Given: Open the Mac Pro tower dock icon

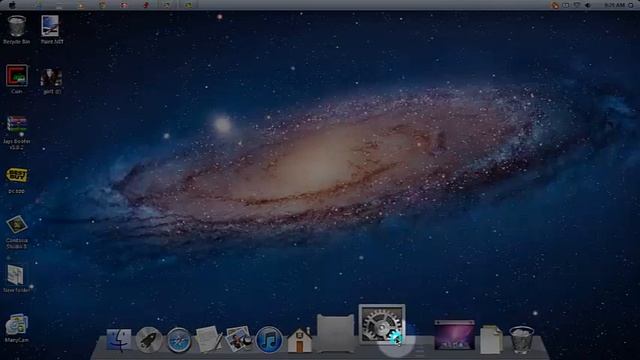Looking at the screenshot, I should [x=336, y=333].
